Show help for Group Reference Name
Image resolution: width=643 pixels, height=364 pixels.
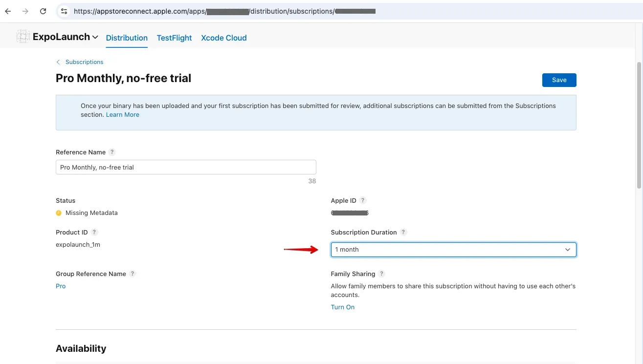(133, 274)
